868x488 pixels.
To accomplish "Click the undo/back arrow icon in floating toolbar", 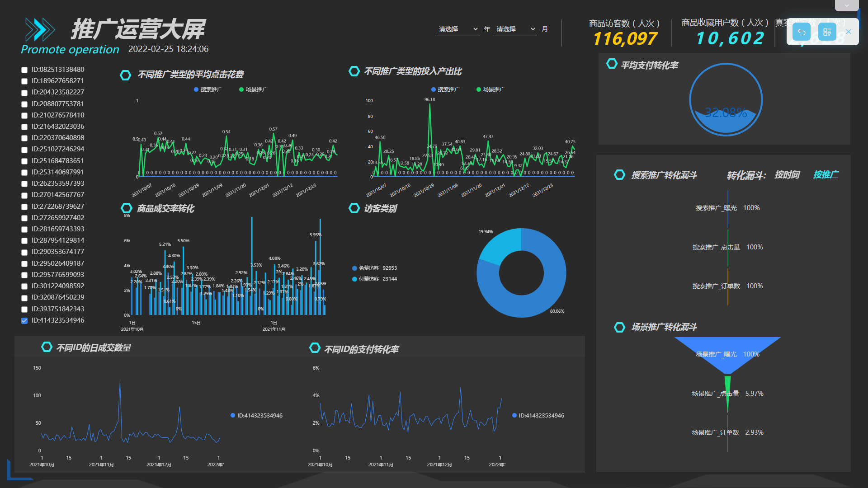I will 801,32.
